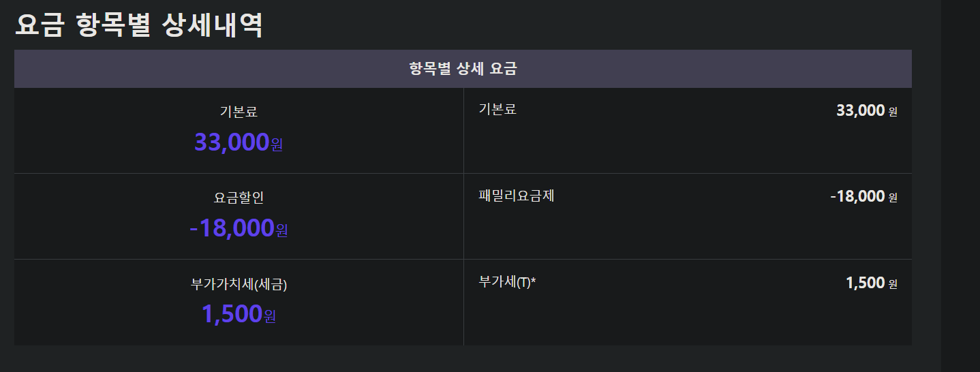The width and height of the screenshot is (980, 372).
Task: Click the 원 unit next to purple 33,000
Action: (x=277, y=145)
